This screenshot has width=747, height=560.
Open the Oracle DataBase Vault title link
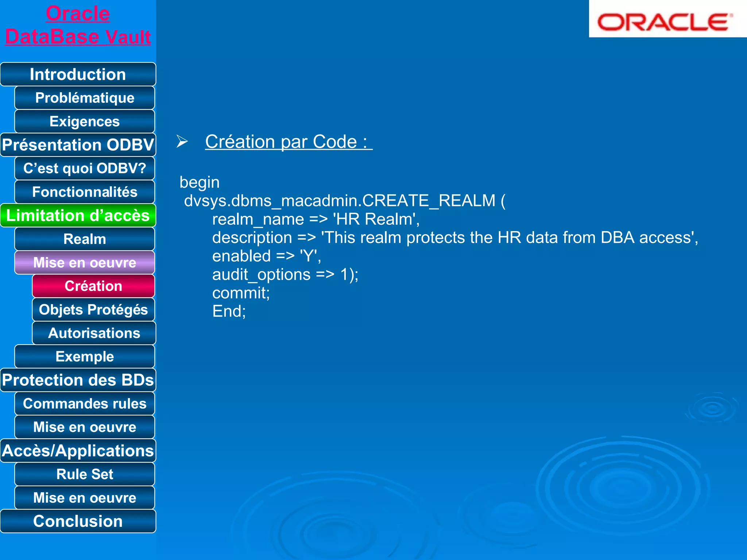pyautogui.click(x=78, y=25)
